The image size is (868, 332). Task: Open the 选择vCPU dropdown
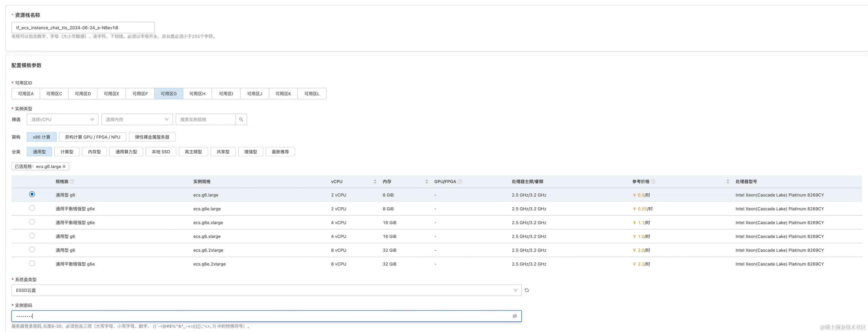[x=62, y=120]
